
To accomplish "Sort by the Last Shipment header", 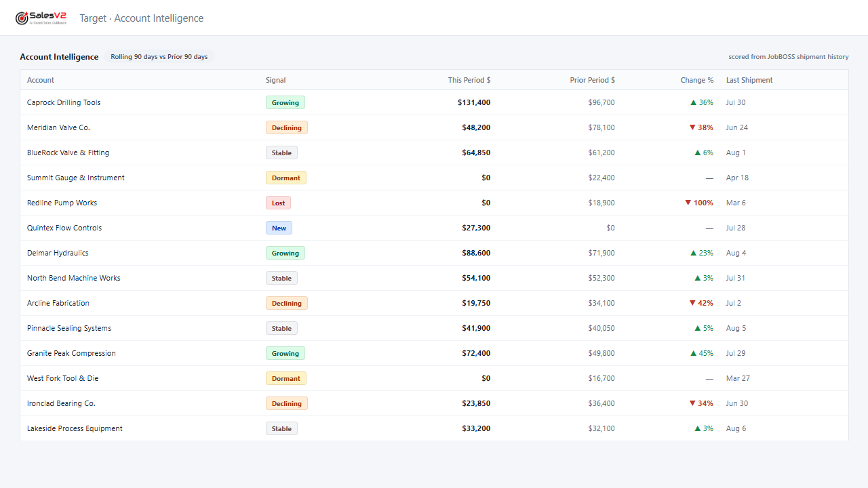I will 749,80.
